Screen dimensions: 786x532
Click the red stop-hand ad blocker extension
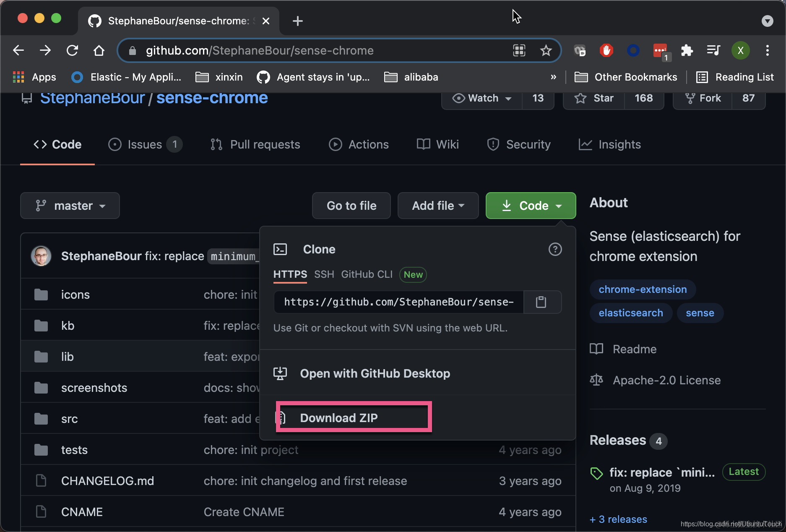(606, 50)
